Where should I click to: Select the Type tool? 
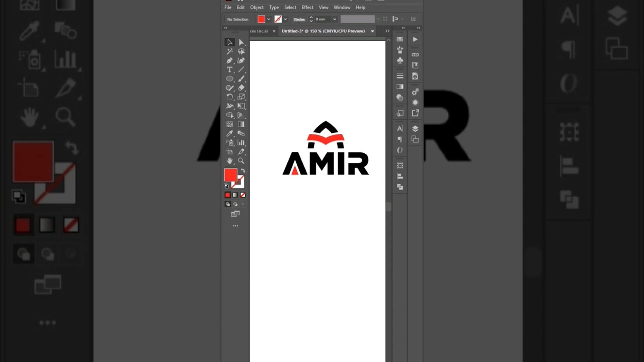click(229, 69)
